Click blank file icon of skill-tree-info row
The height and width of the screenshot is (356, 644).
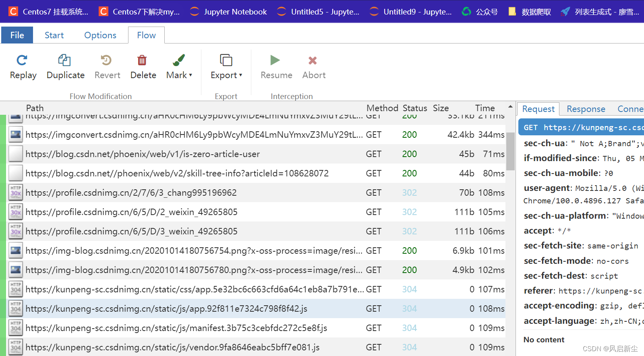[16, 173]
